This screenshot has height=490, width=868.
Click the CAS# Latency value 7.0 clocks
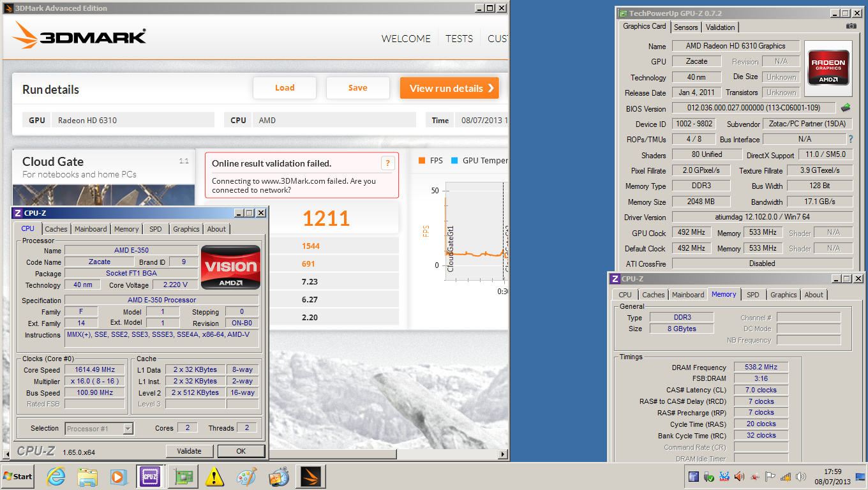(761, 390)
